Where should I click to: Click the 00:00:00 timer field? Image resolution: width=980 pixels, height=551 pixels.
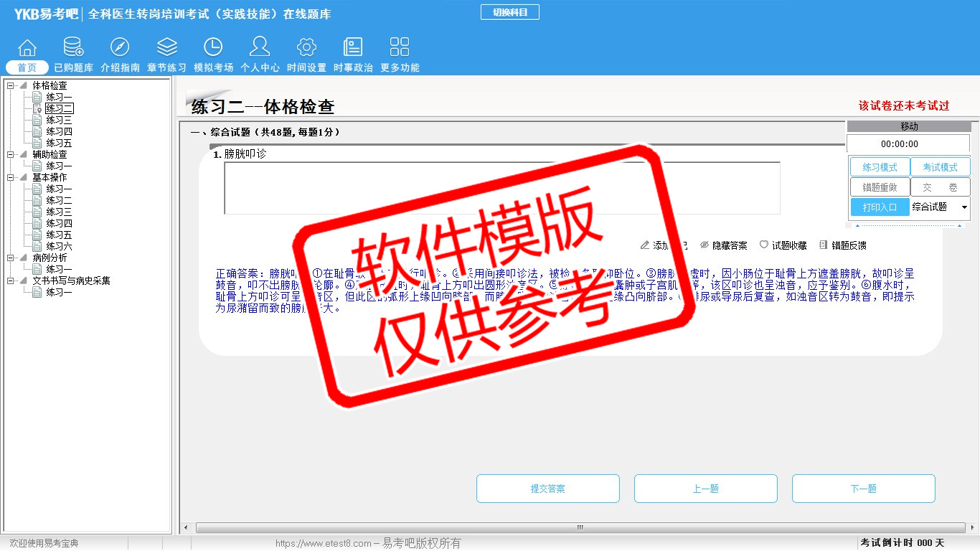[908, 143]
